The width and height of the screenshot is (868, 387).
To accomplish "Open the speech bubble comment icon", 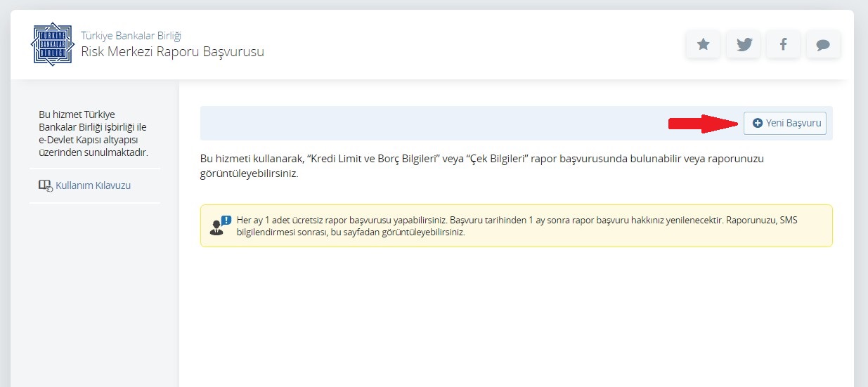I will pos(823,45).
